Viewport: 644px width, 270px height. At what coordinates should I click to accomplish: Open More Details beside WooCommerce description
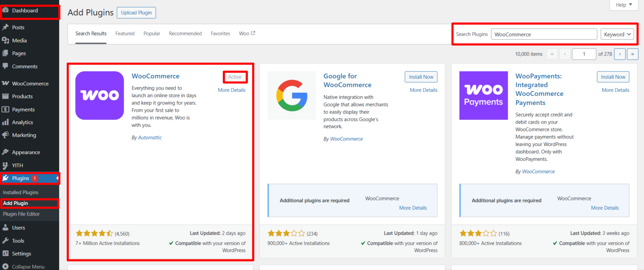coord(232,90)
